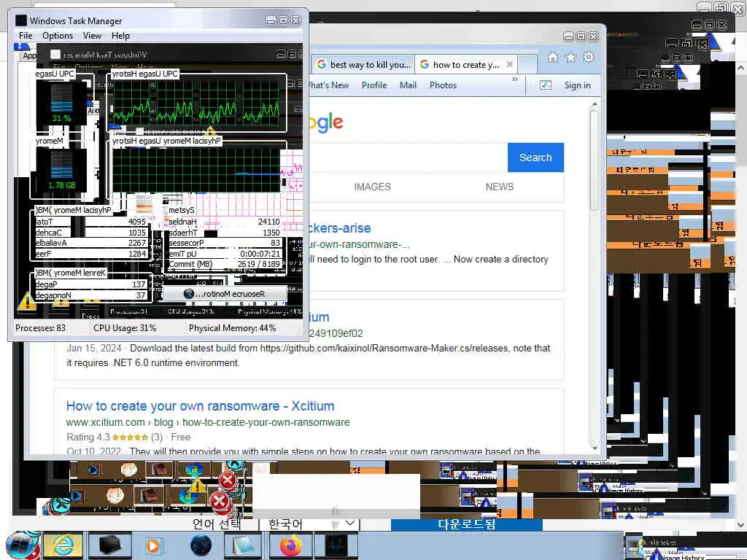The image size is (747, 560).
Task: Click the Total physical memory value 4095
Action: point(136,222)
